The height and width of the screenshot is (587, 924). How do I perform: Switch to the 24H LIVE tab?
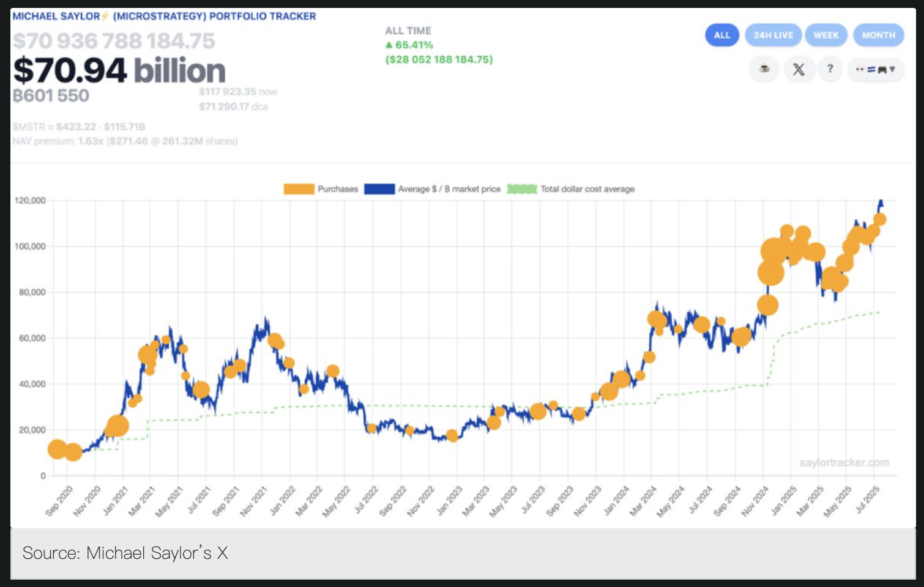tap(773, 35)
